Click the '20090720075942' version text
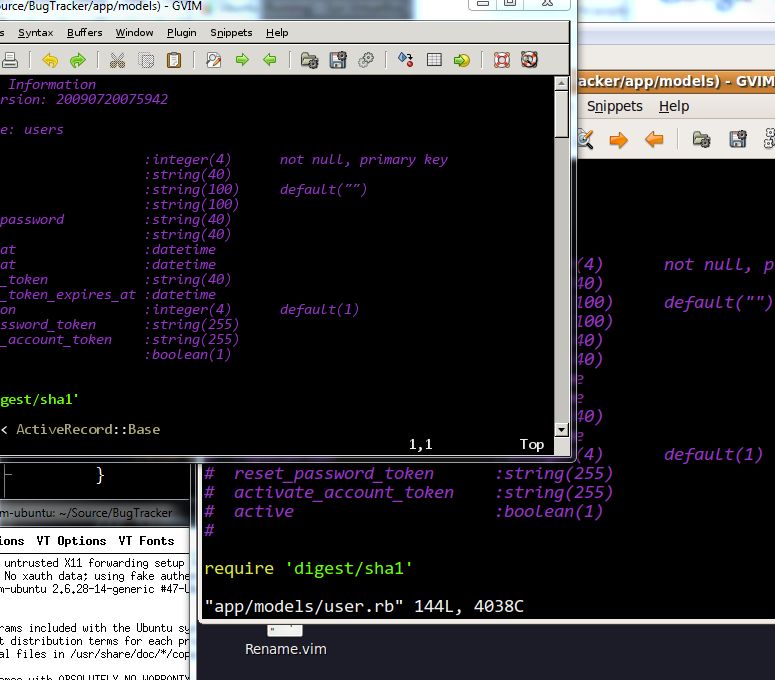 (x=112, y=99)
